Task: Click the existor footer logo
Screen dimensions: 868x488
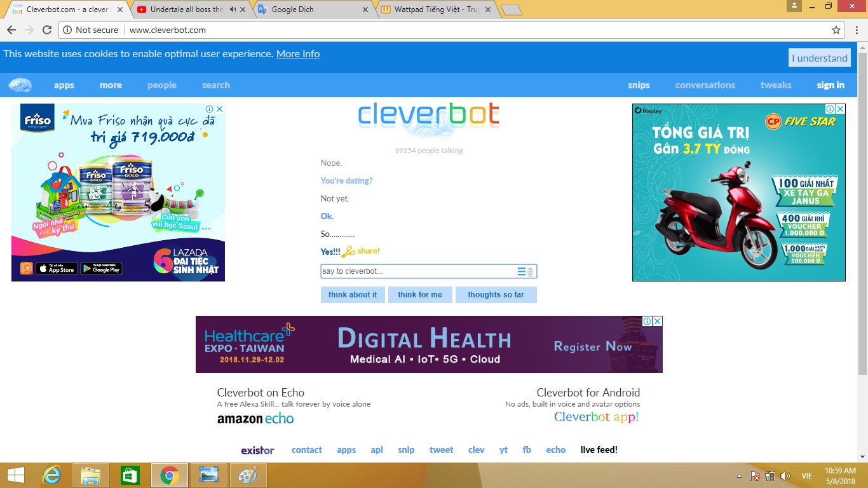Action: tap(257, 450)
